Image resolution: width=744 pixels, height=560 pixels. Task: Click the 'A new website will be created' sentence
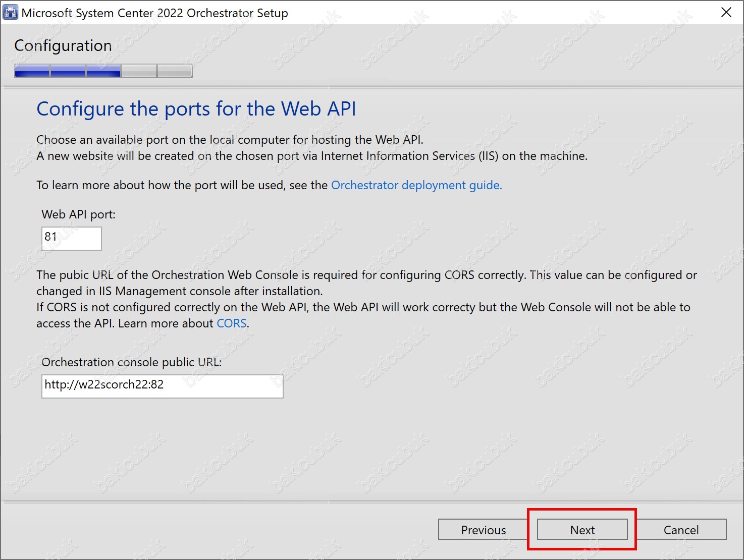(312, 156)
